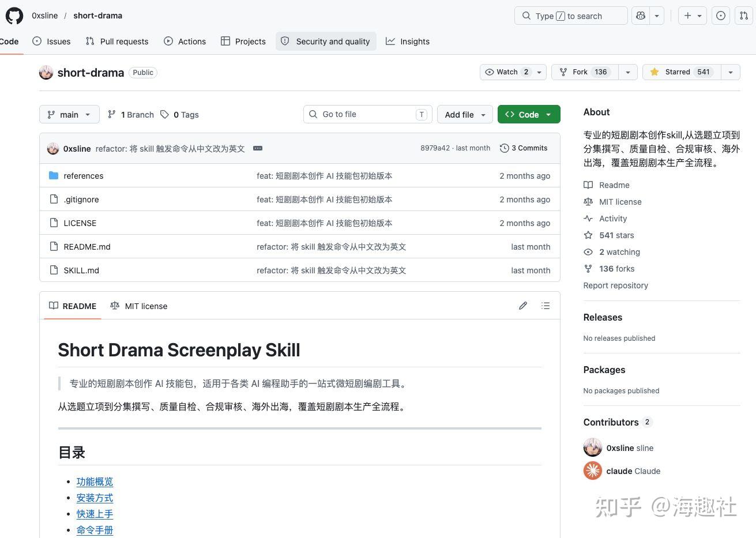Open the create new plus dropdown

tap(693, 16)
